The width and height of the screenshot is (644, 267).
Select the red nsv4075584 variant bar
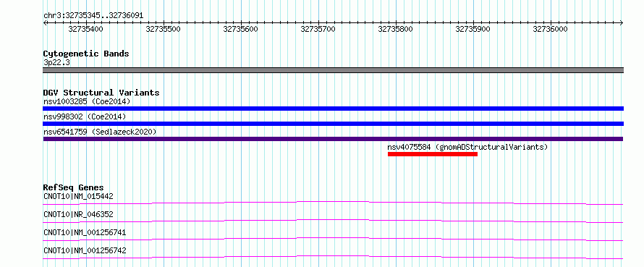[433, 154]
